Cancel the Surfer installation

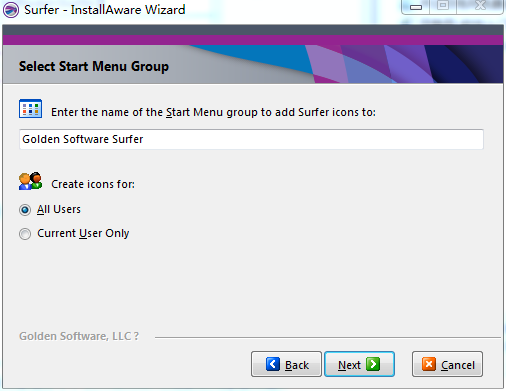447,364
